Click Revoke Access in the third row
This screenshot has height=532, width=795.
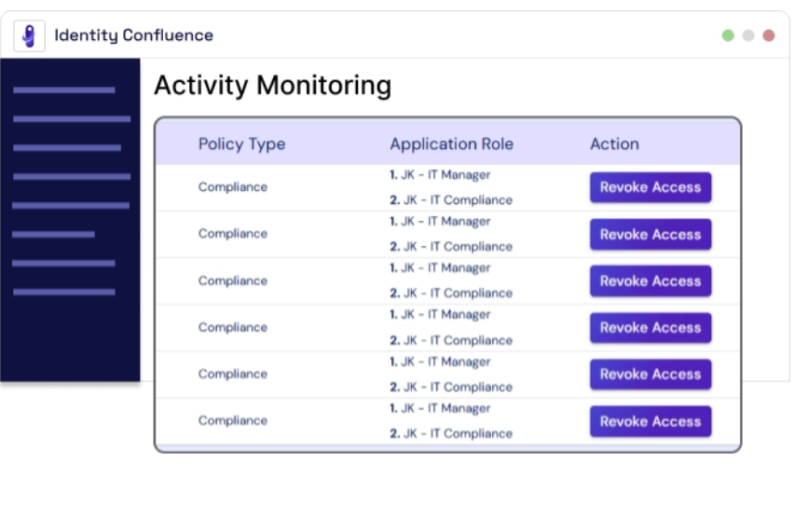pyautogui.click(x=651, y=281)
